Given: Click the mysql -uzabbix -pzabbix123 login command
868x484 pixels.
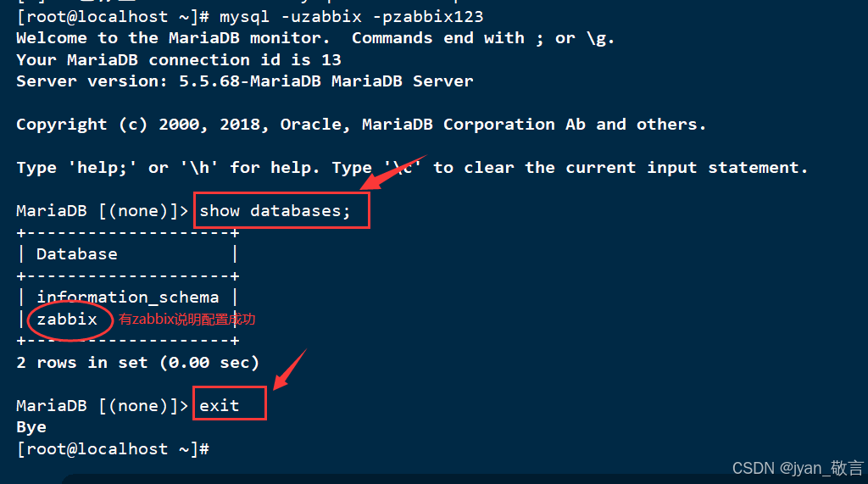Looking at the screenshot, I should [352, 17].
